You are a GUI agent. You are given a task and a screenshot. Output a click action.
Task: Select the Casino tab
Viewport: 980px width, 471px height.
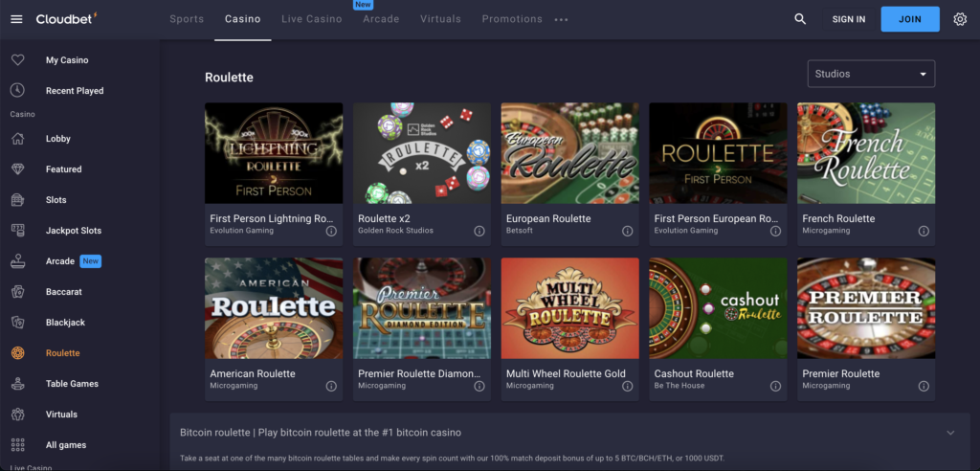pyautogui.click(x=242, y=19)
